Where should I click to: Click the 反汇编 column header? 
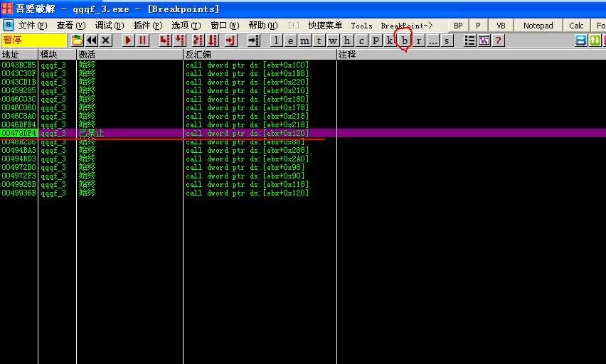(260, 55)
